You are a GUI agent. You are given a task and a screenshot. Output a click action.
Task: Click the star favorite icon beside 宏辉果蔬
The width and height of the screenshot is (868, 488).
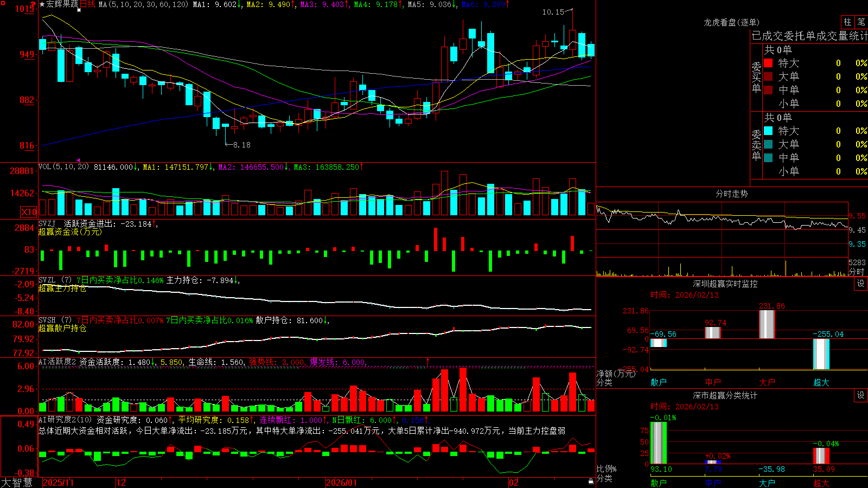point(42,4)
